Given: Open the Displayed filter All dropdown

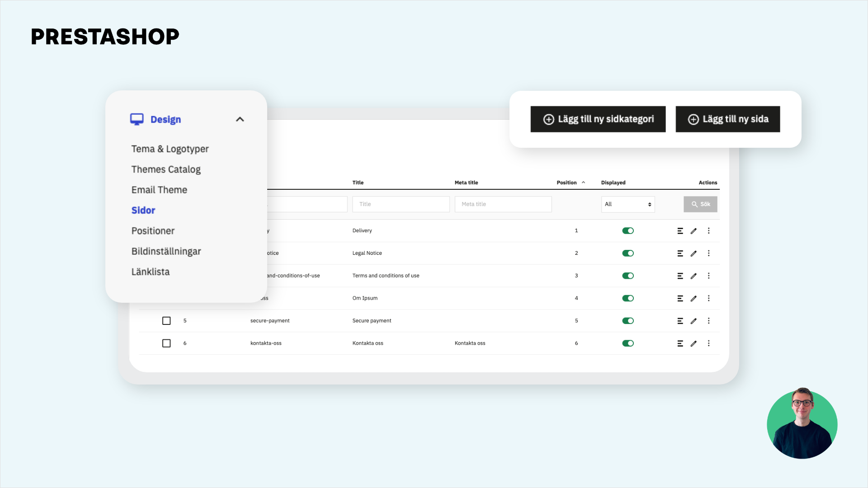Looking at the screenshot, I should click(627, 204).
